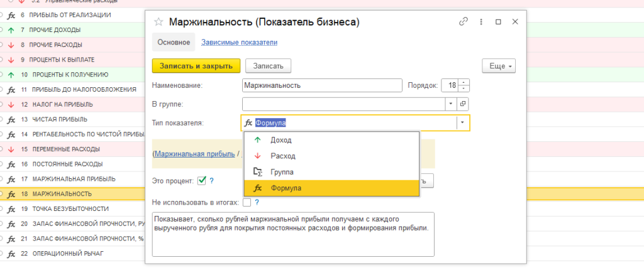The width and height of the screenshot is (644, 275).
Task: Click green arrow icon of ПРОЦЕНТЫ К ПОЛУЧЕНИЮ
Action: coord(11,75)
